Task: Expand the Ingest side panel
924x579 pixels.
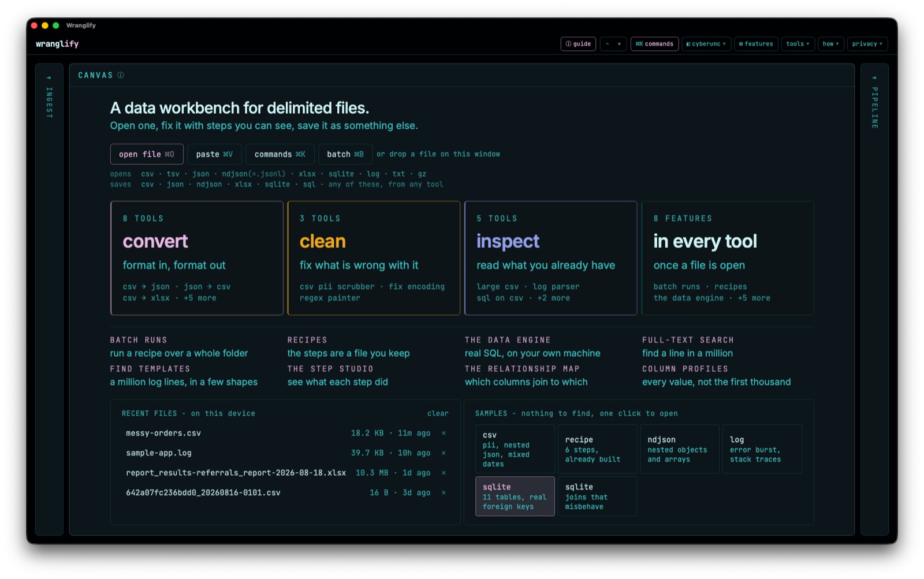Action: pos(49,299)
